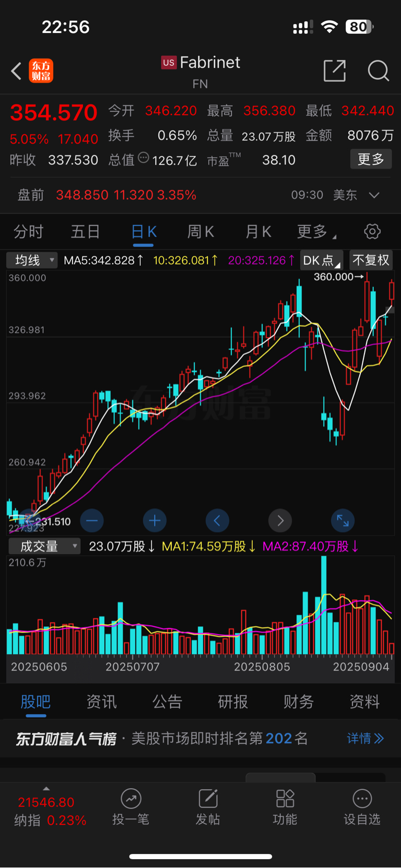The image size is (401, 868).
Task: Open the 资讯 tab
Action: tap(101, 702)
